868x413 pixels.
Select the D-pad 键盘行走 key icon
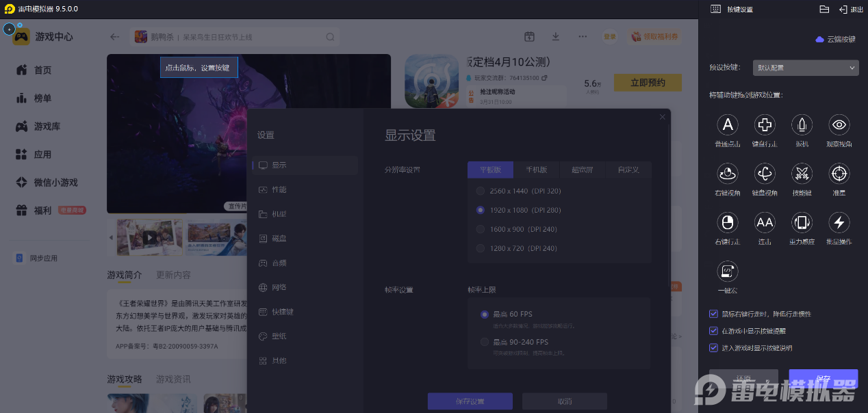point(765,124)
